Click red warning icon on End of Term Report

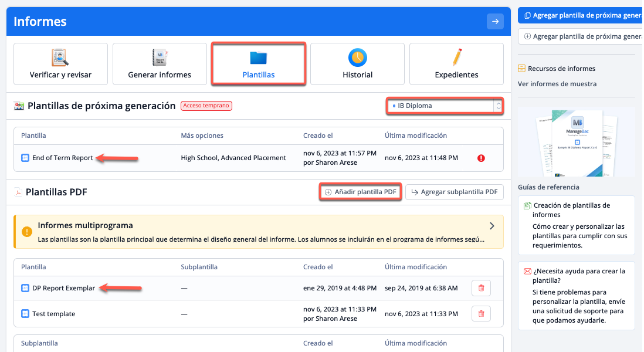(x=481, y=158)
